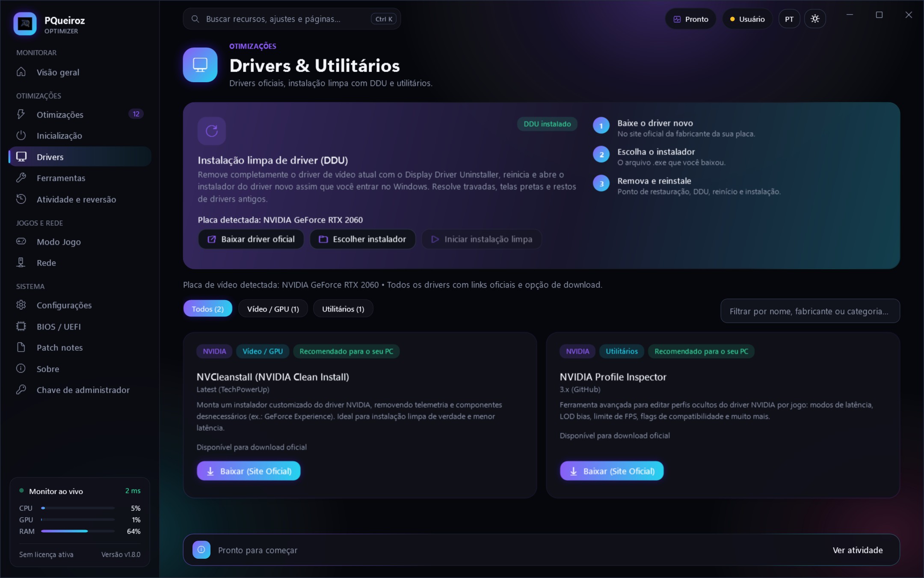Click the Pronto status button
The image size is (924, 578).
tap(690, 19)
